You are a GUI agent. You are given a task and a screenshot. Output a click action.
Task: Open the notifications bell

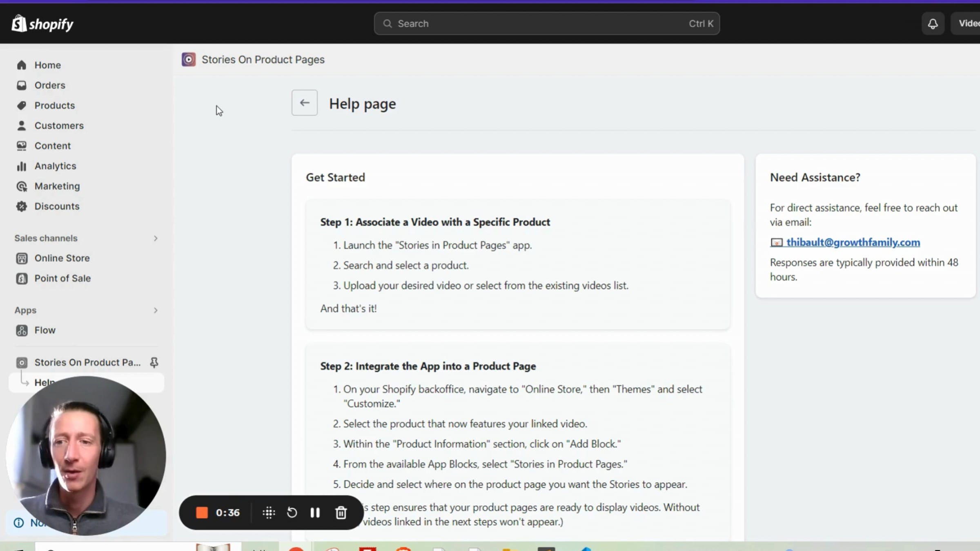[933, 24]
